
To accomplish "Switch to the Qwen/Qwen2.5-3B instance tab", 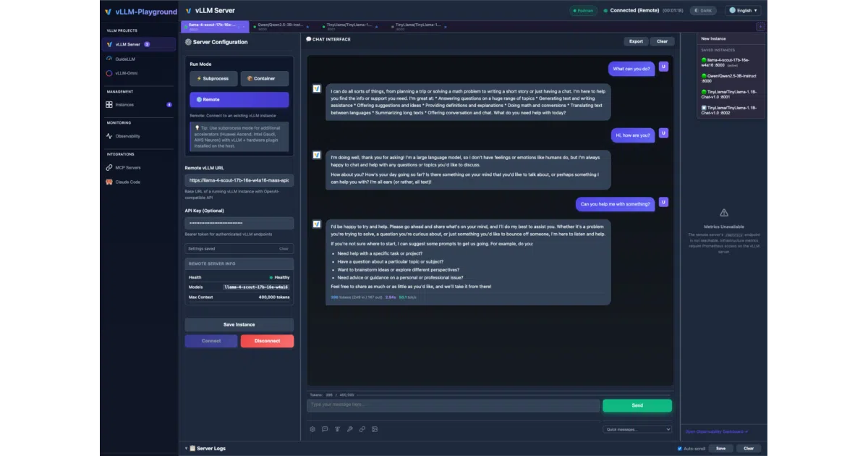I will (x=283, y=26).
